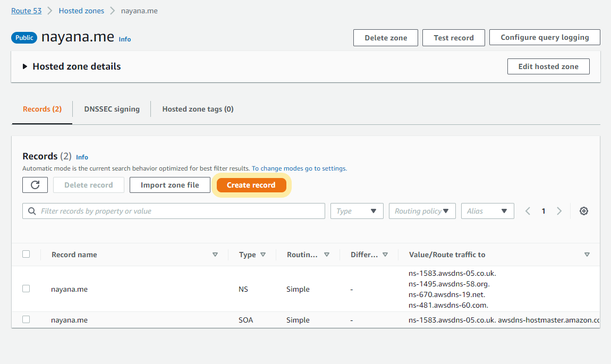The width and height of the screenshot is (611, 364).
Task: Click nayana.me name in NS row
Action: tap(70, 289)
